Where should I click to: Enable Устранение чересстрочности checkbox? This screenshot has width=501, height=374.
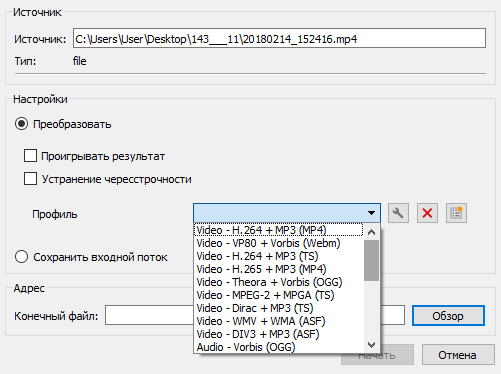(x=30, y=179)
